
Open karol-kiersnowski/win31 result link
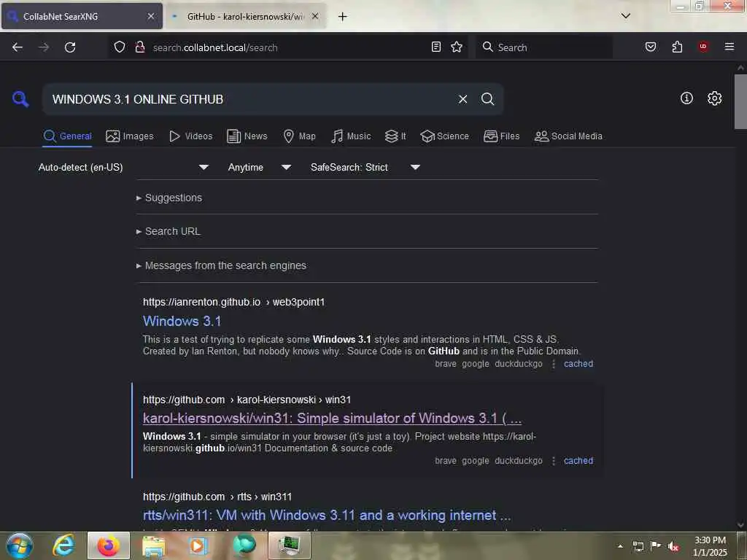point(332,418)
